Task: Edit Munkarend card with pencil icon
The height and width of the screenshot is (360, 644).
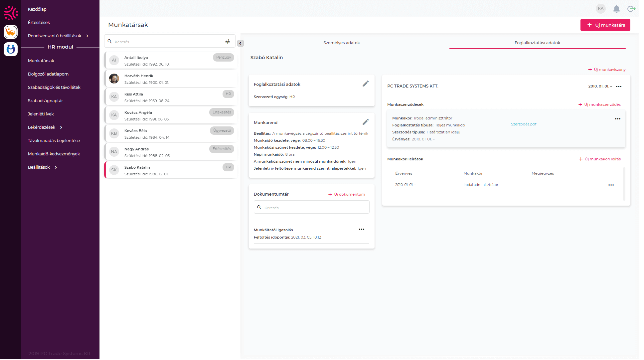Action: click(366, 122)
